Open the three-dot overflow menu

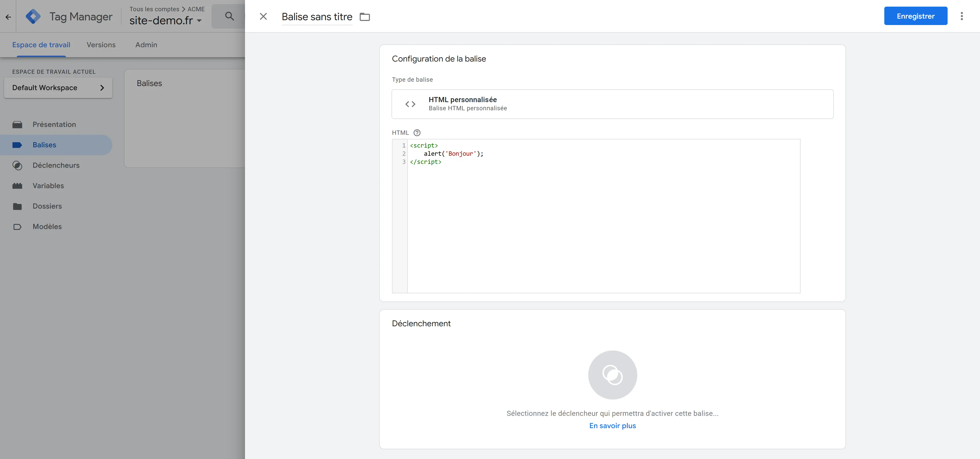click(x=962, y=16)
